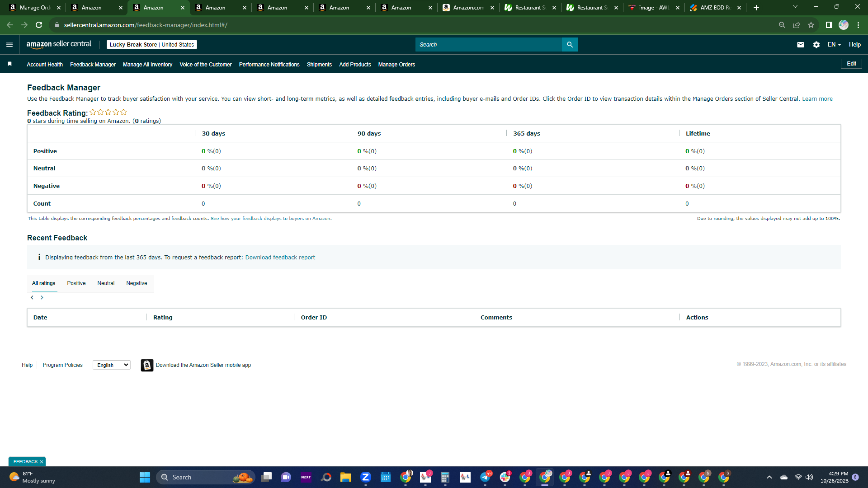Open language dropdown EN
The height and width of the screenshot is (488, 868).
(834, 45)
